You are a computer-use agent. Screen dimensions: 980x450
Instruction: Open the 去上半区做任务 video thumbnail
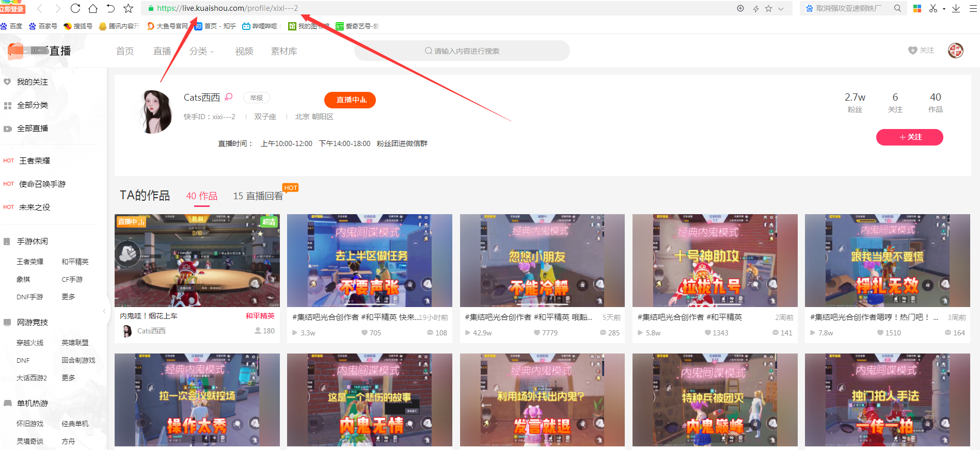point(370,261)
